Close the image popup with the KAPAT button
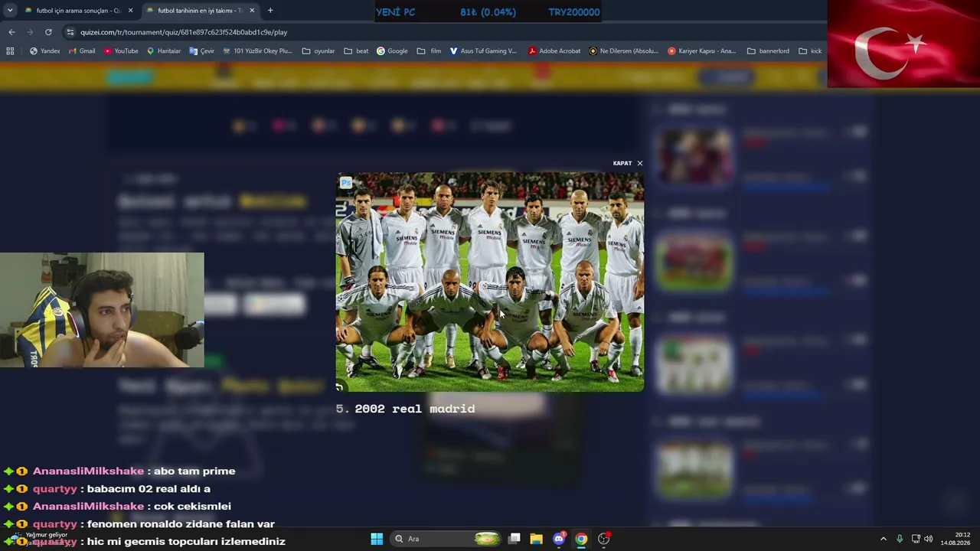The width and height of the screenshot is (980, 551). coord(628,163)
